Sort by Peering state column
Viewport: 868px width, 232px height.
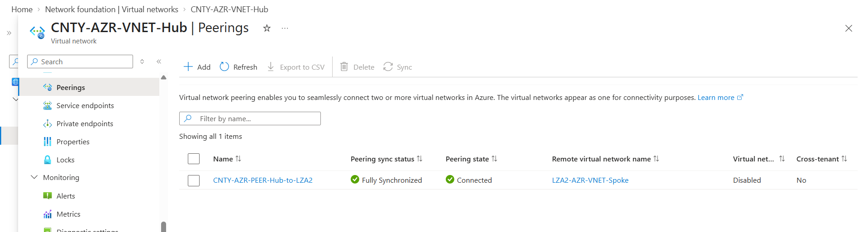(471, 159)
